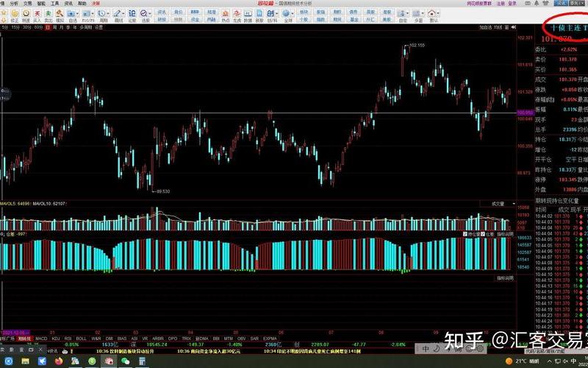Open the 工具 menu
588x368 pixels.
[x=55, y=3]
